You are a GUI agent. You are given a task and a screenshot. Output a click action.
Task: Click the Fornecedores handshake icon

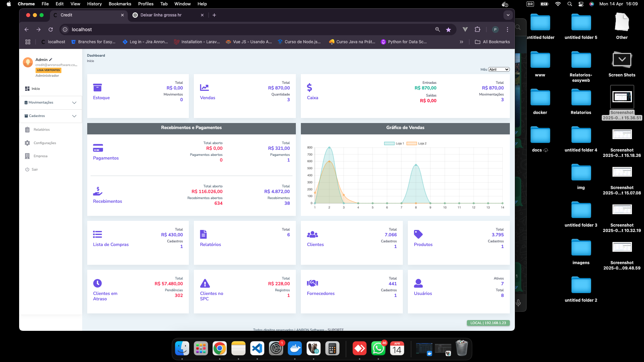tap(312, 283)
